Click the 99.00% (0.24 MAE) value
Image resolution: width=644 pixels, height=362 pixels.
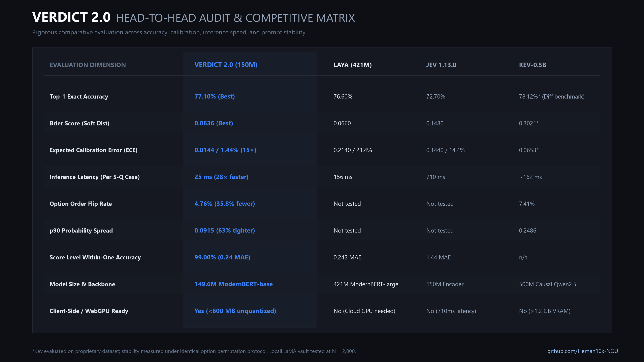pos(222,257)
